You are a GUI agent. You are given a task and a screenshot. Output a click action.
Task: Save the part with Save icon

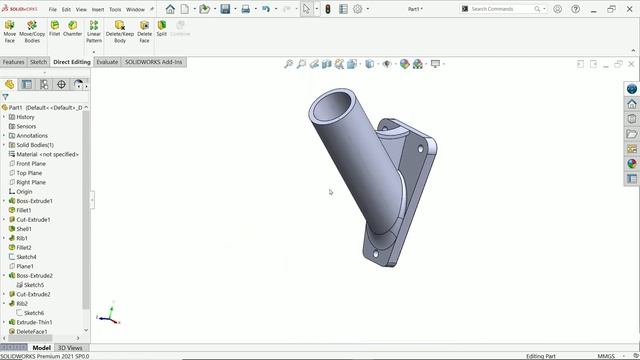click(x=225, y=9)
